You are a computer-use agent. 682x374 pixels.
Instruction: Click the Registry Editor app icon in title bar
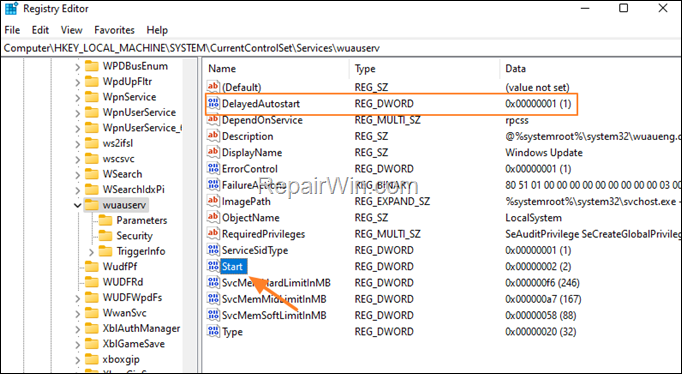pyautogui.click(x=11, y=9)
